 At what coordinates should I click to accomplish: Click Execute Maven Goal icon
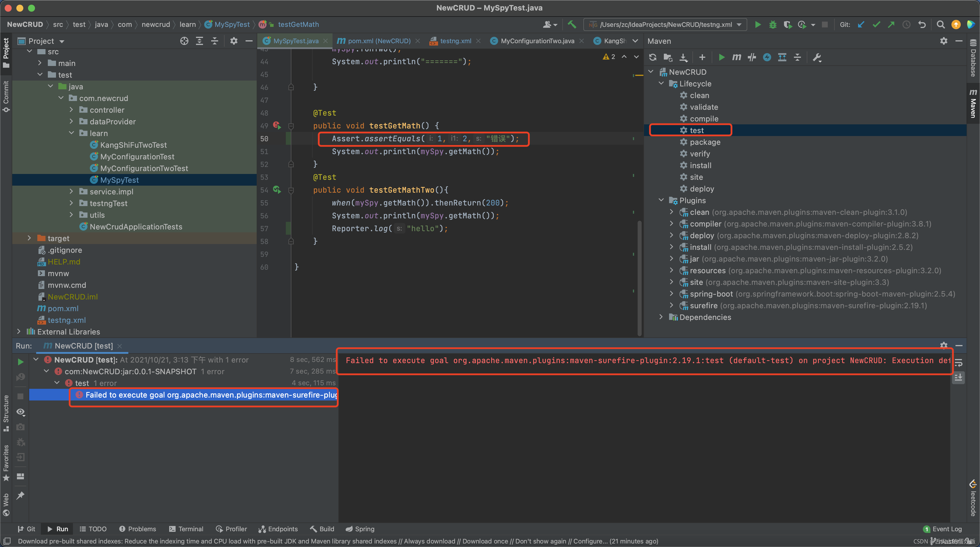point(736,57)
